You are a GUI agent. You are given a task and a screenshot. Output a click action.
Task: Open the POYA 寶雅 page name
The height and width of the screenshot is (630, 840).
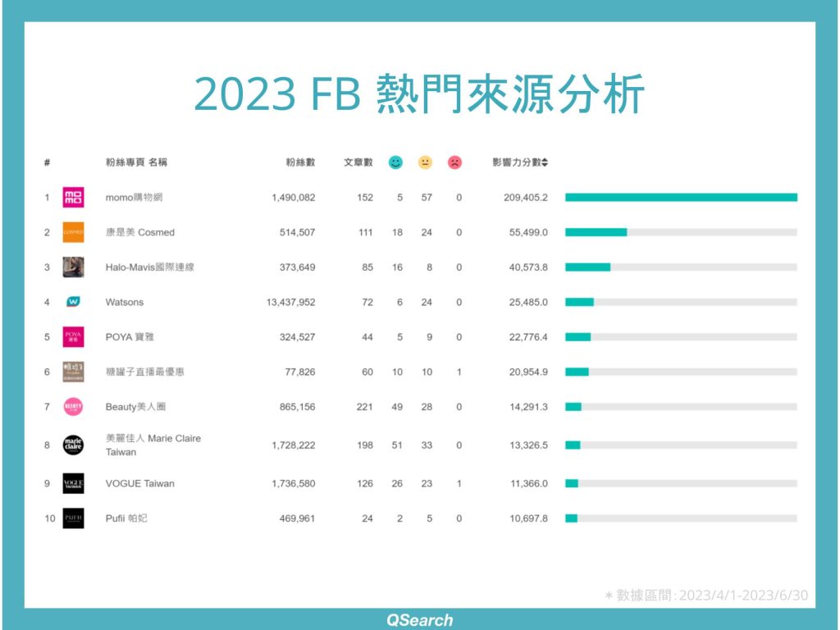(130, 337)
